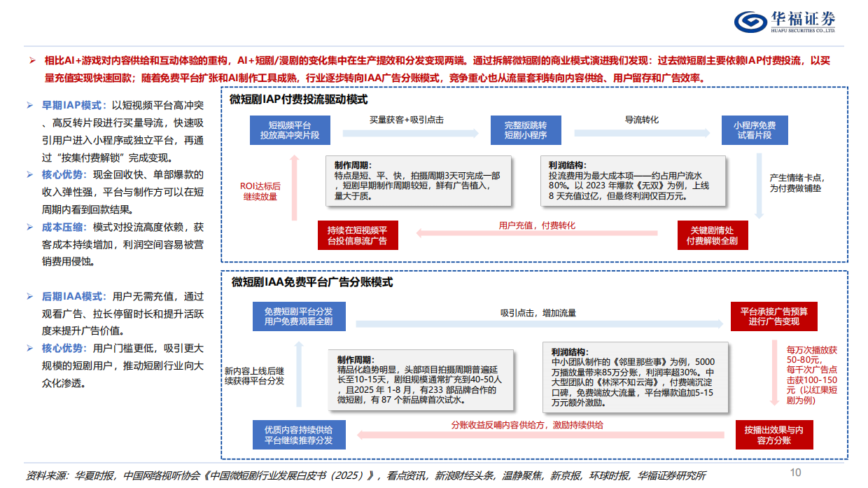868x488 pixels.
Task: Select the heading '微短剧IAP付费投流驱动模式'
Action: pos(299,100)
